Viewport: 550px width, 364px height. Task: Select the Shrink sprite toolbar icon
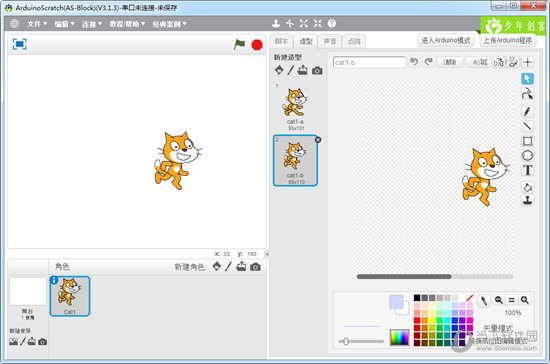pos(317,23)
